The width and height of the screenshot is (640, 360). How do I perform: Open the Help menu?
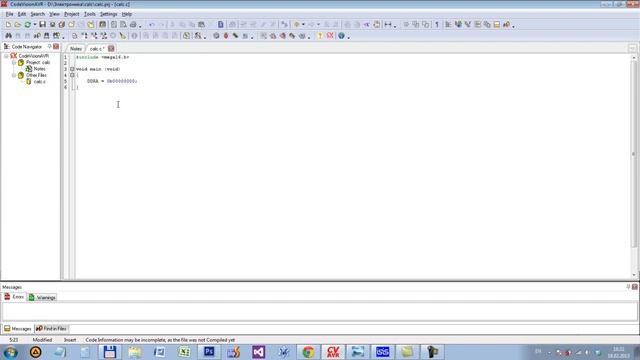[x=127, y=14]
